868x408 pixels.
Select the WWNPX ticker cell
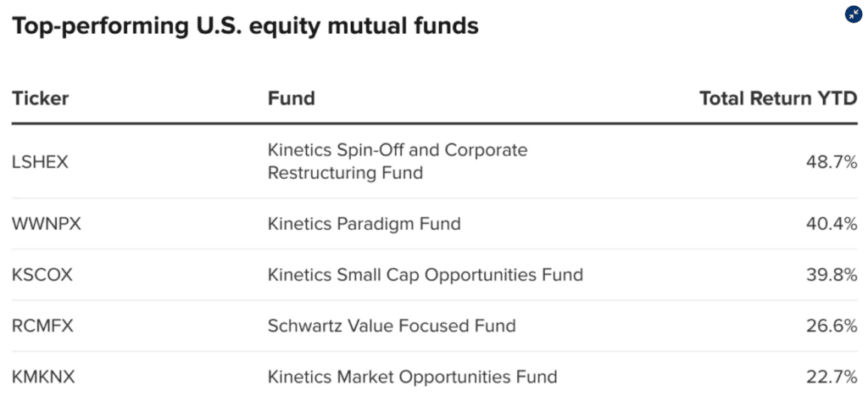click(x=46, y=225)
